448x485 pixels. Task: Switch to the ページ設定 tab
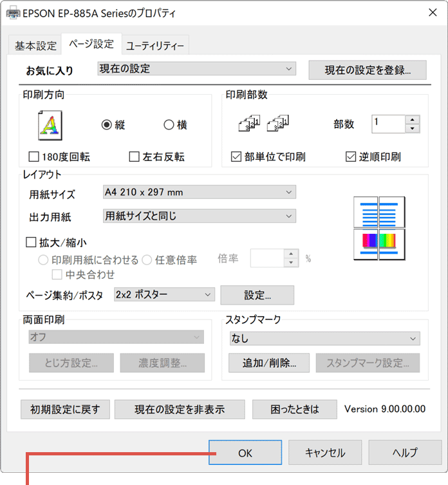pos(91,44)
